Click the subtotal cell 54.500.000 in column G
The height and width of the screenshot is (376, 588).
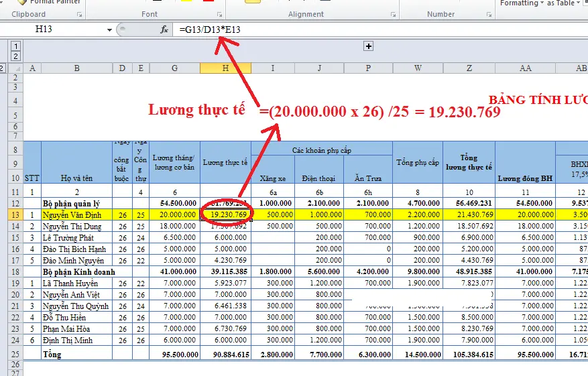175,204
